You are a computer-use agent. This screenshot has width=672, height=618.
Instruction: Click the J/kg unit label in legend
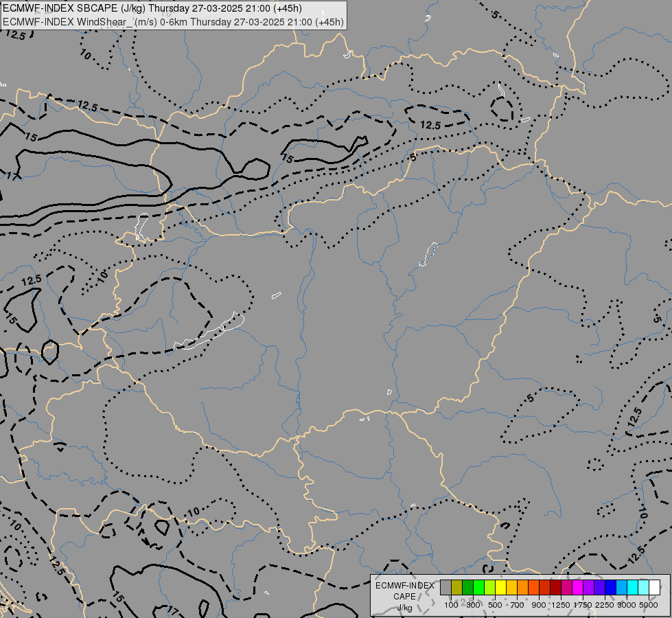(404, 608)
